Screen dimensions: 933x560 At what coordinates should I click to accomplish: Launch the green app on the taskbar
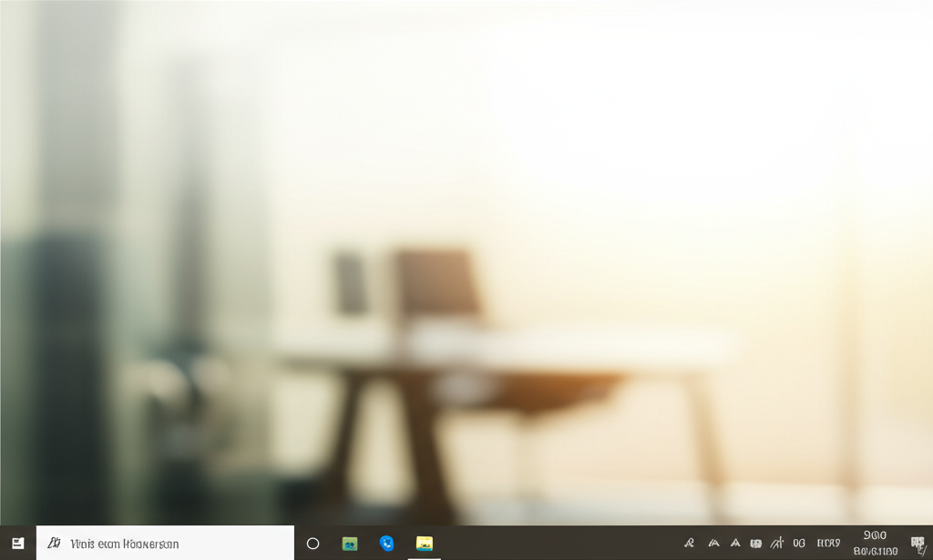click(350, 544)
